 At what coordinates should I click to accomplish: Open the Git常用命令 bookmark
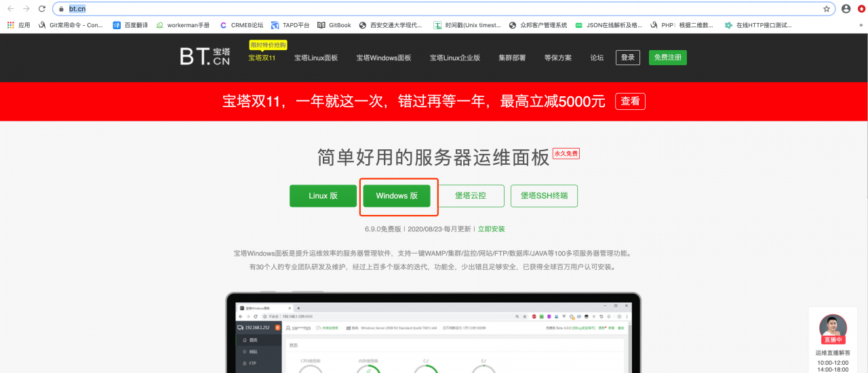pos(71,25)
